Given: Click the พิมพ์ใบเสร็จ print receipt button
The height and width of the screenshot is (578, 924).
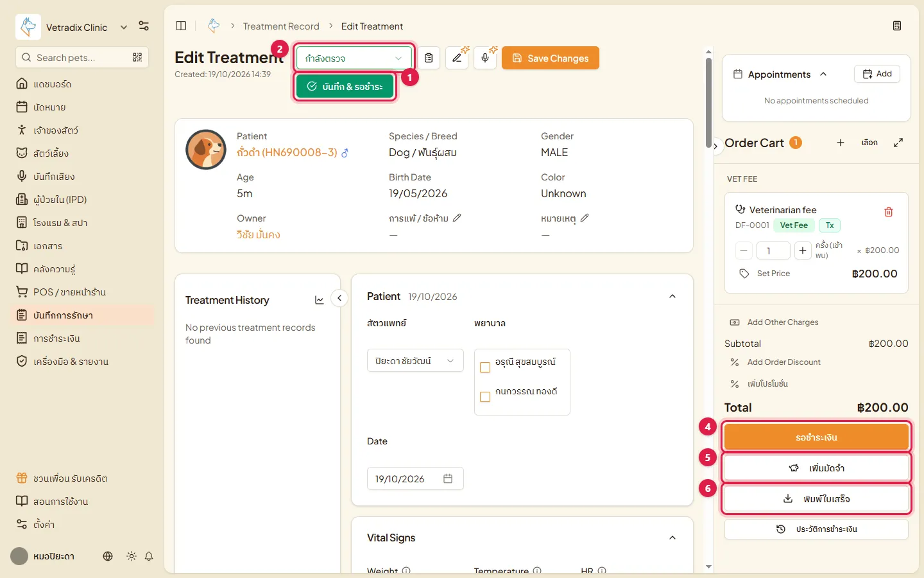Looking at the screenshot, I should coord(816,499).
